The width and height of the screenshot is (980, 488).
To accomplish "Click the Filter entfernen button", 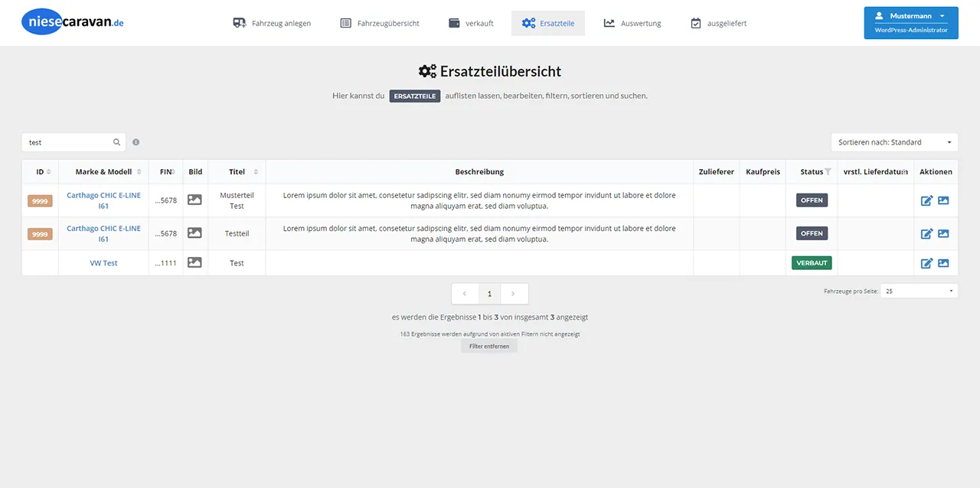I will coord(489,346).
